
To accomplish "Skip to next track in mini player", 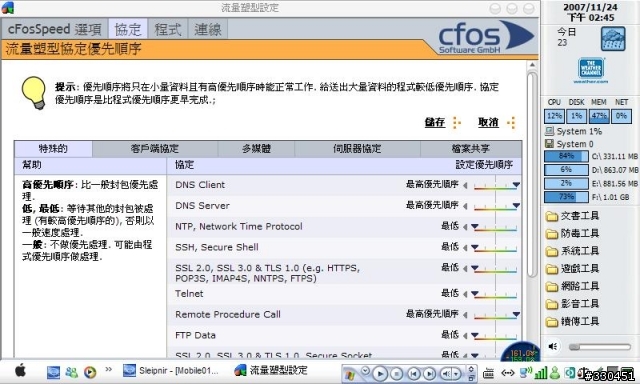I will [x=429, y=373].
